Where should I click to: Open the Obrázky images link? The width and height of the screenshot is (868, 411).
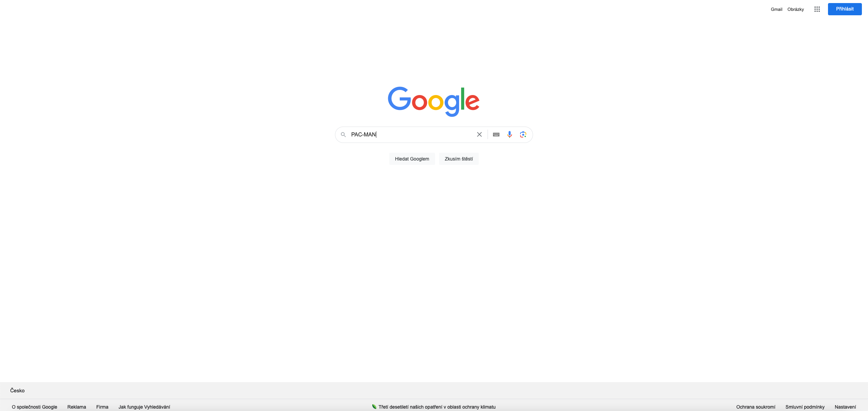click(795, 9)
